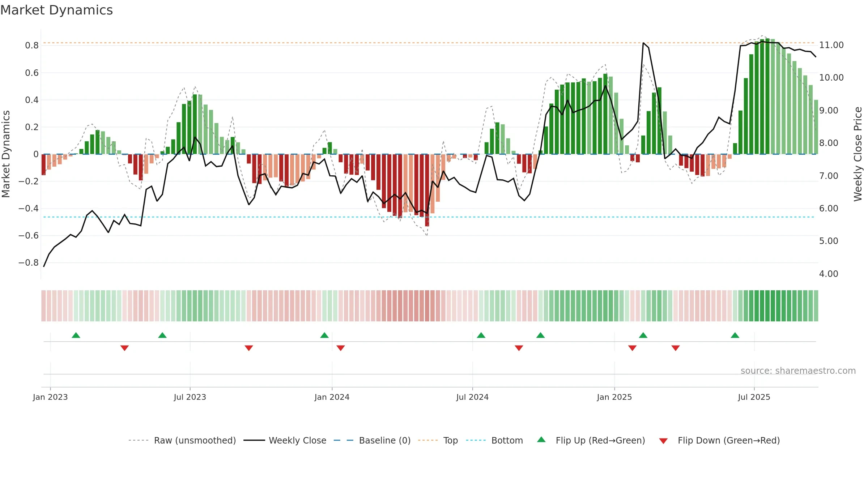
Task: Click the −0.4 tick on left axis
Action: (x=29, y=209)
